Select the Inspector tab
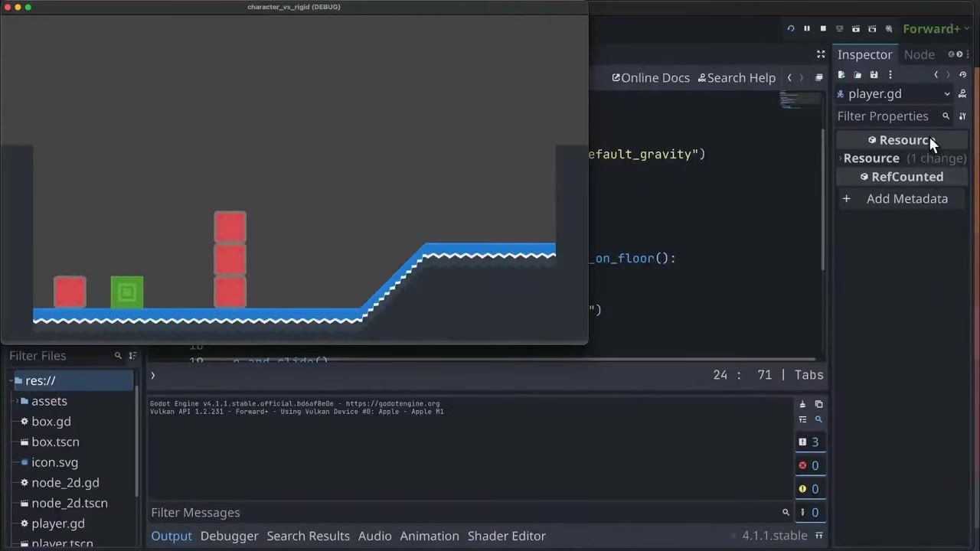Screen dimensions: 980x551 tap(864, 54)
